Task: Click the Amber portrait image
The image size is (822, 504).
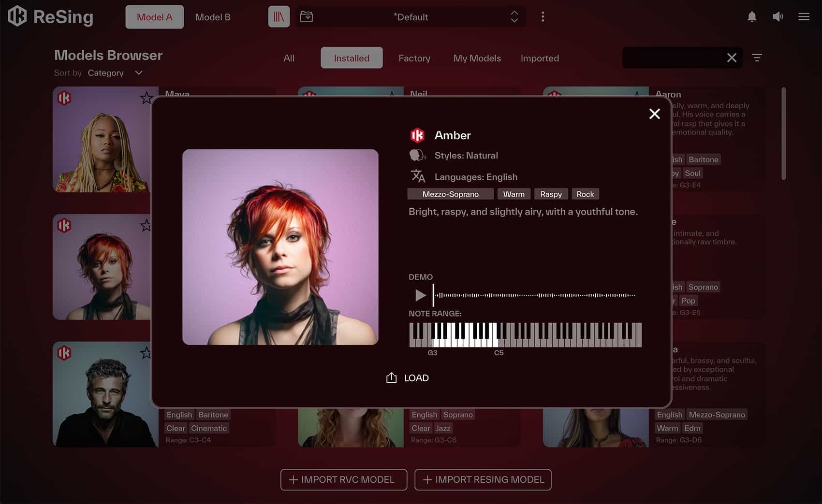Action: click(x=280, y=247)
